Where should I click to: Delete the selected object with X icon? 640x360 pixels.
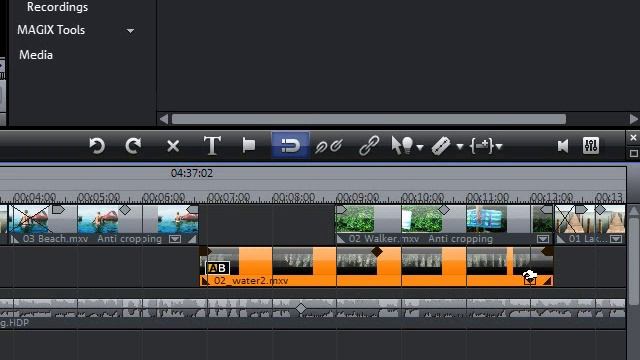pyautogui.click(x=173, y=146)
